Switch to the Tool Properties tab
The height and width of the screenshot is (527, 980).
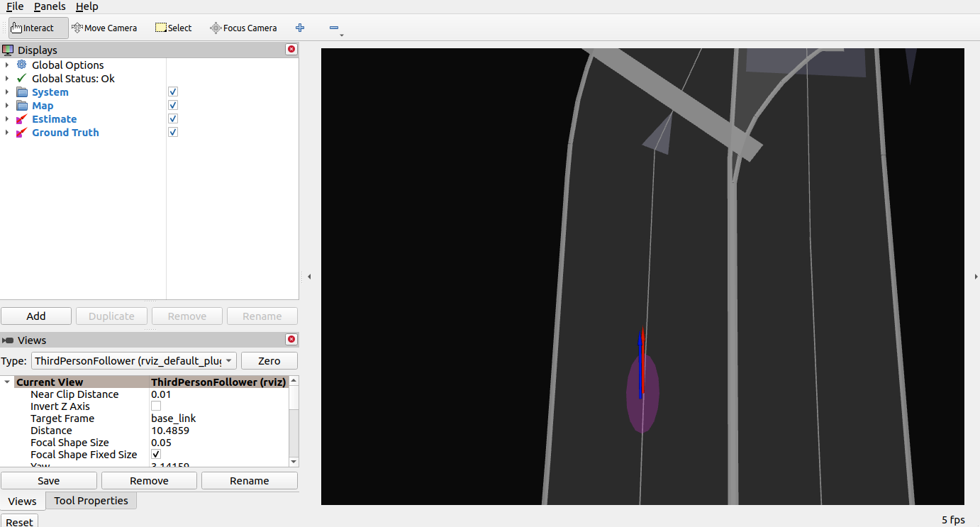pos(91,501)
